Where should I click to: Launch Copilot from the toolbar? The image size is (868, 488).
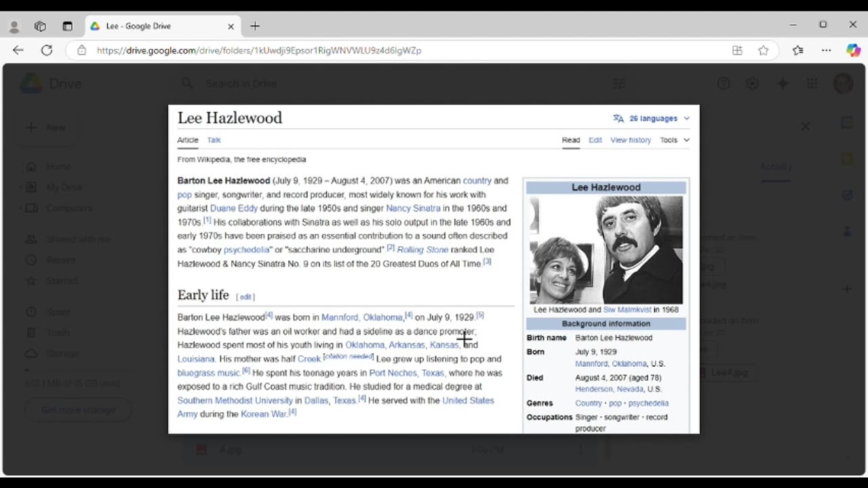pyautogui.click(x=853, y=50)
